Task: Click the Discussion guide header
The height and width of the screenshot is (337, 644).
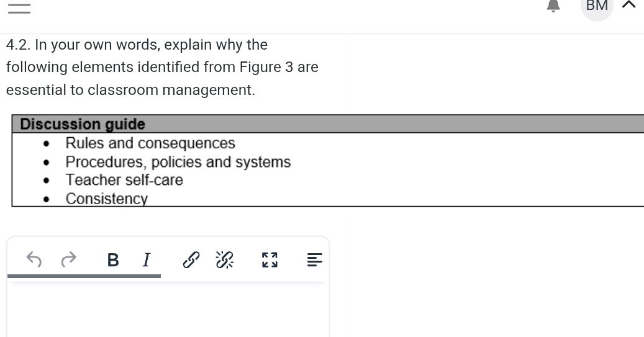Action: tap(83, 124)
